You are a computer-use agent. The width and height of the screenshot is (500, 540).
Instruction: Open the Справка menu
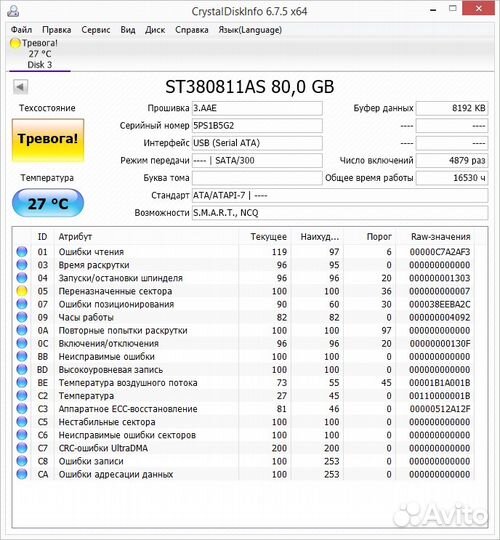[192, 30]
